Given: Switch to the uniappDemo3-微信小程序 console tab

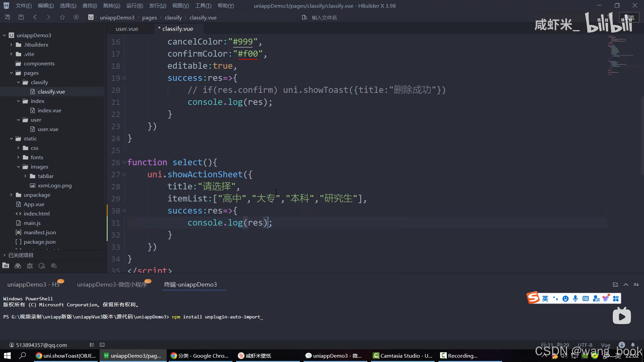Looking at the screenshot, I should (112, 285).
